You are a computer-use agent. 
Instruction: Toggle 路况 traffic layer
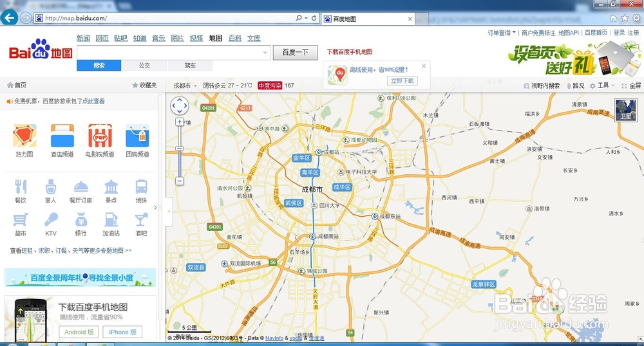576,86
